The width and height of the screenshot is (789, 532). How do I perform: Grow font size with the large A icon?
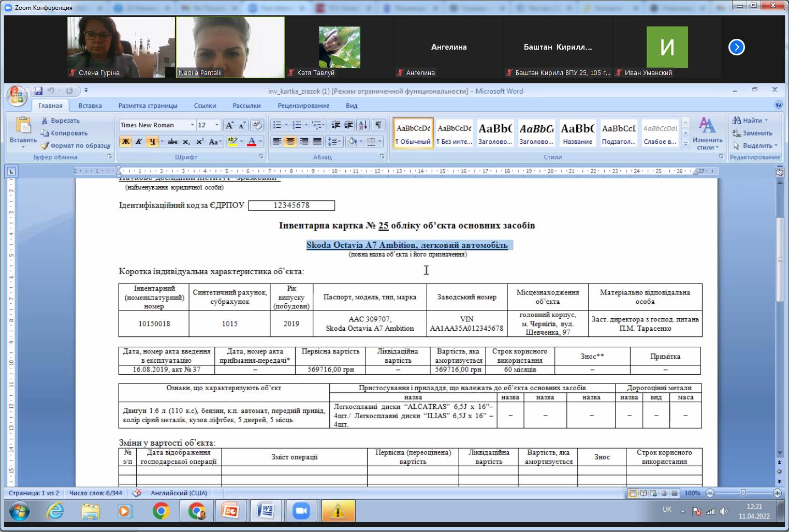point(229,125)
